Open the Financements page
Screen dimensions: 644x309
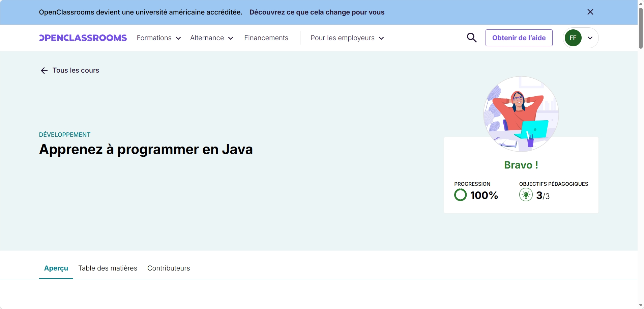point(266,38)
